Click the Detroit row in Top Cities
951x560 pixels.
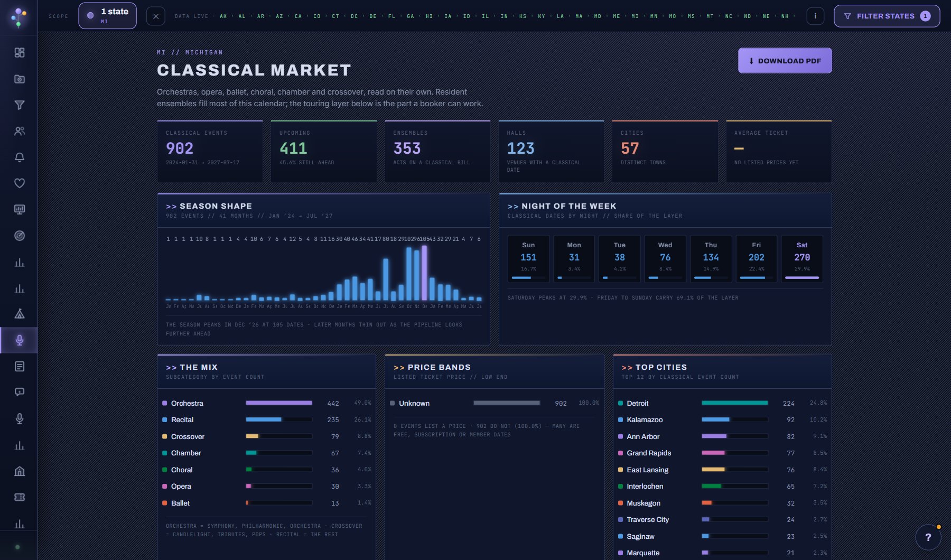(x=722, y=403)
